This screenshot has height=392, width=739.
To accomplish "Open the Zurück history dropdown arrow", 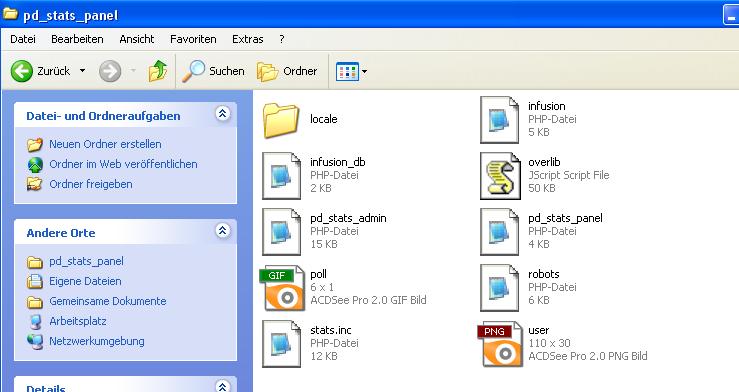I will (82, 71).
